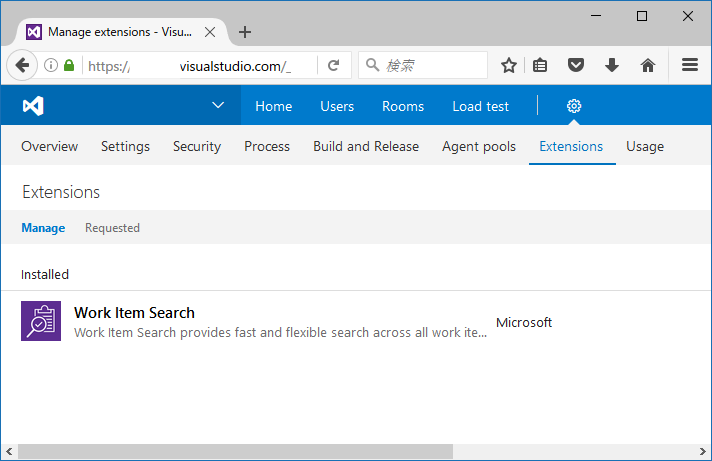Expand the project dropdown chevron
Image resolution: width=712 pixels, height=461 pixels.
(219, 106)
